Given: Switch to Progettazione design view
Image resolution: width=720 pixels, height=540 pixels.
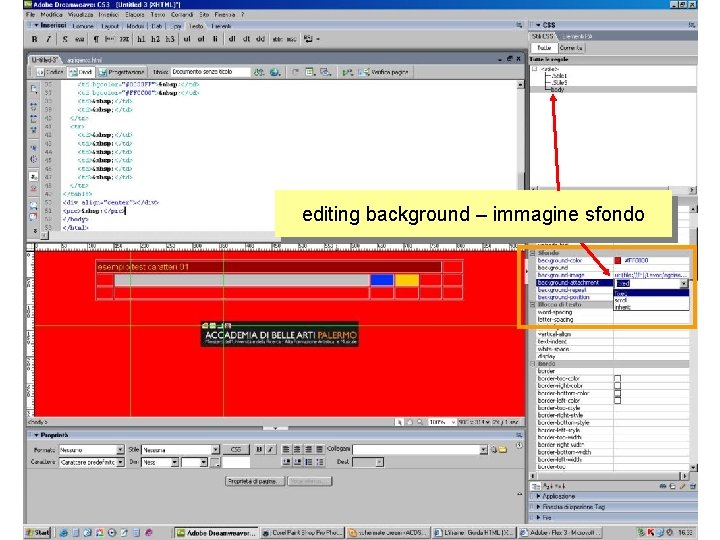Looking at the screenshot, I should pyautogui.click(x=122, y=72).
